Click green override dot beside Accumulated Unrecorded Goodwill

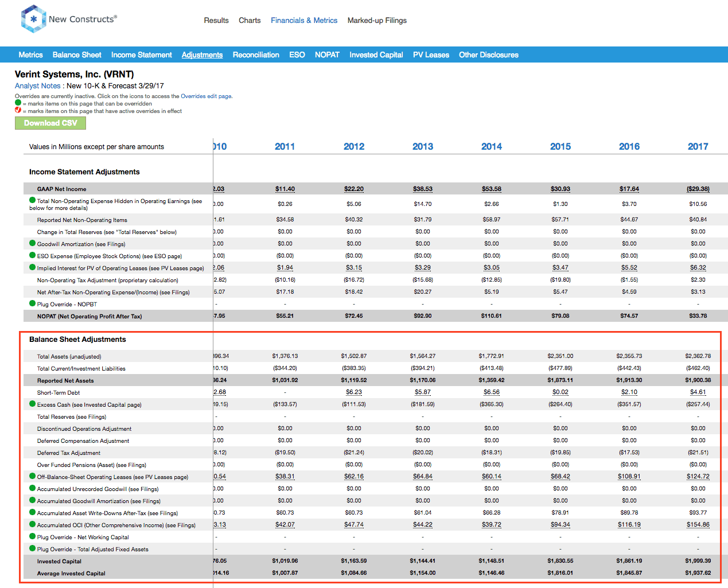(33, 488)
